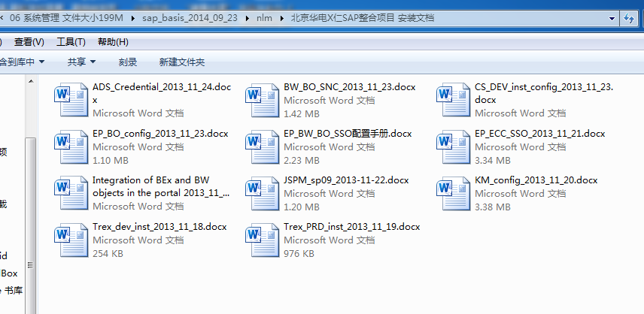Expand the arrow after nlm breadcrumb

281,18
